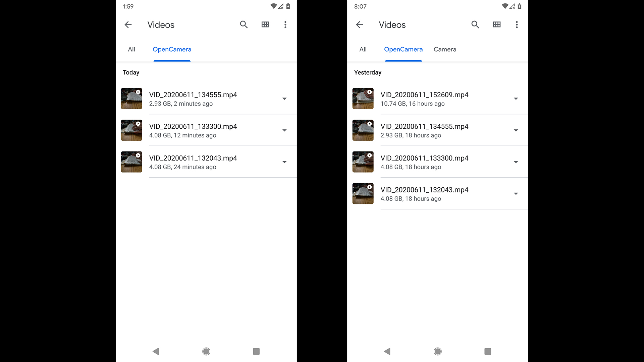Image resolution: width=644 pixels, height=362 pixels.
Task: Expand options for 2.93 GB video, 2 minutes ago
Action: tap(284, 99)
